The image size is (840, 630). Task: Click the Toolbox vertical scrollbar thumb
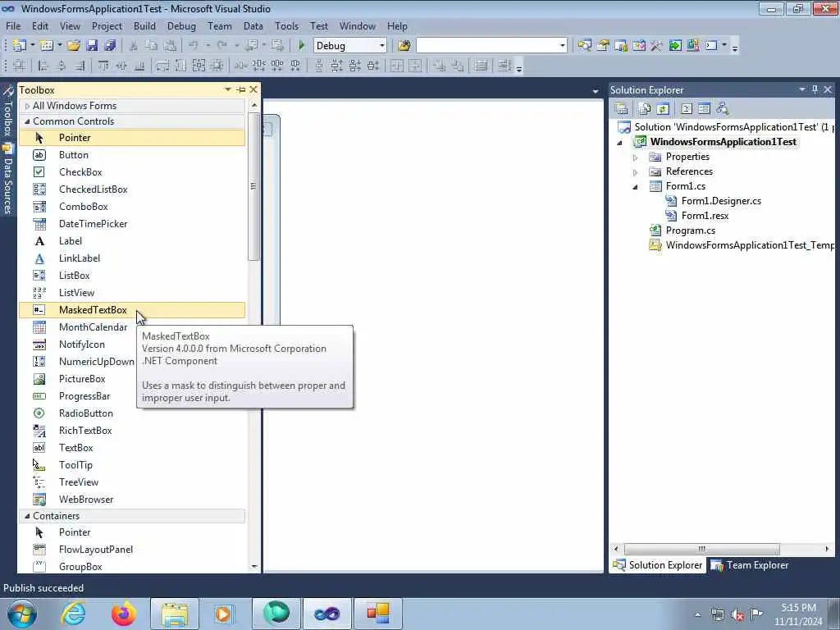(x=254, y=186)
